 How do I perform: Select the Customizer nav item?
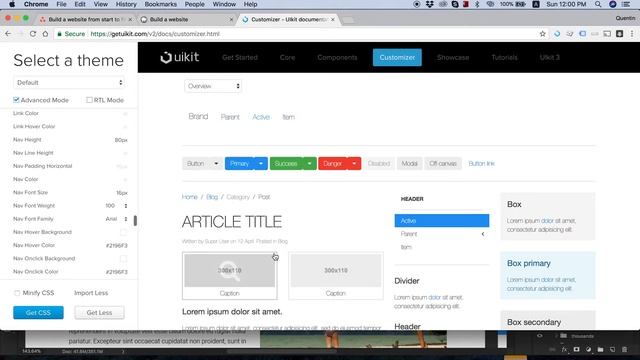click(x=397, y=58)
